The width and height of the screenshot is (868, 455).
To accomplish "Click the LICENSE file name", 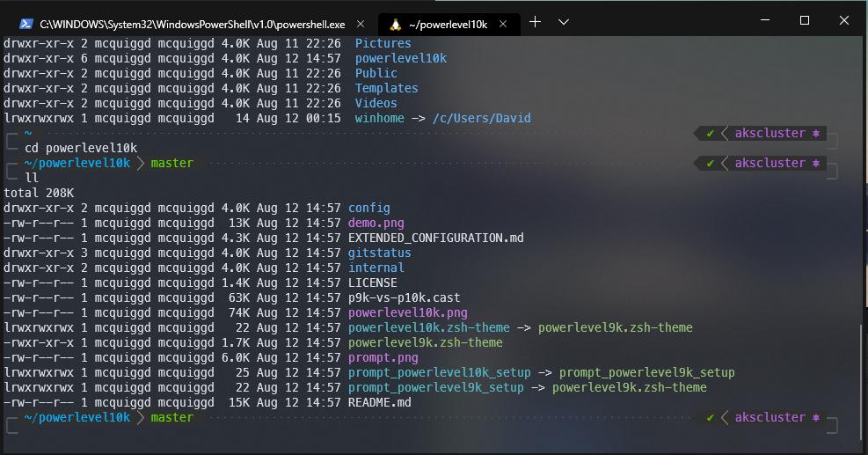I will pyautogui.click(x=372, y=283).
